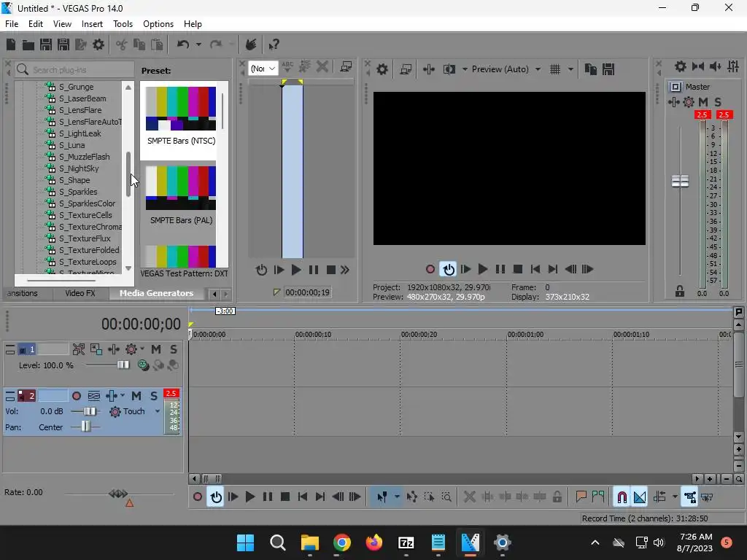Toggle preview on external monitor icon

pos(406,69)
